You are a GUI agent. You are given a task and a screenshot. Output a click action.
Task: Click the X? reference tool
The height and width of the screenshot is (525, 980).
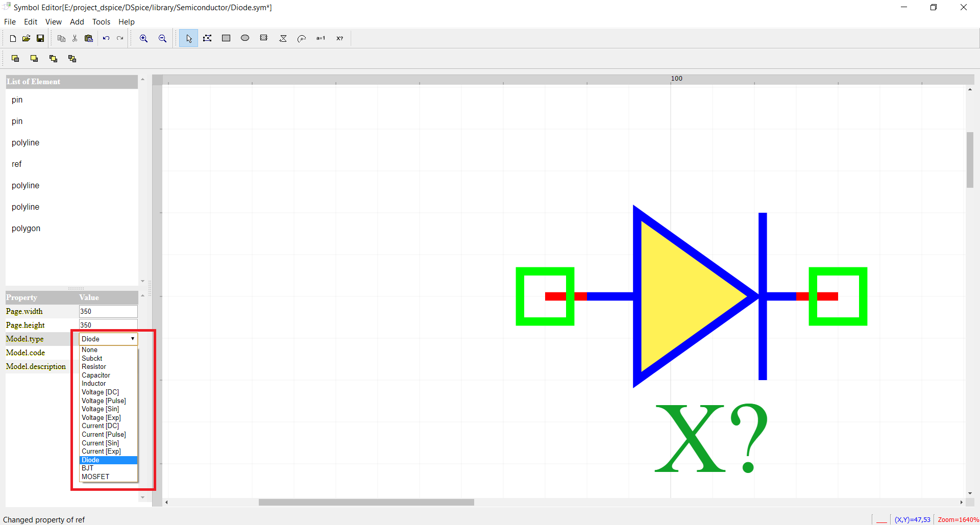pyautogui.click(x=339, y=38)
